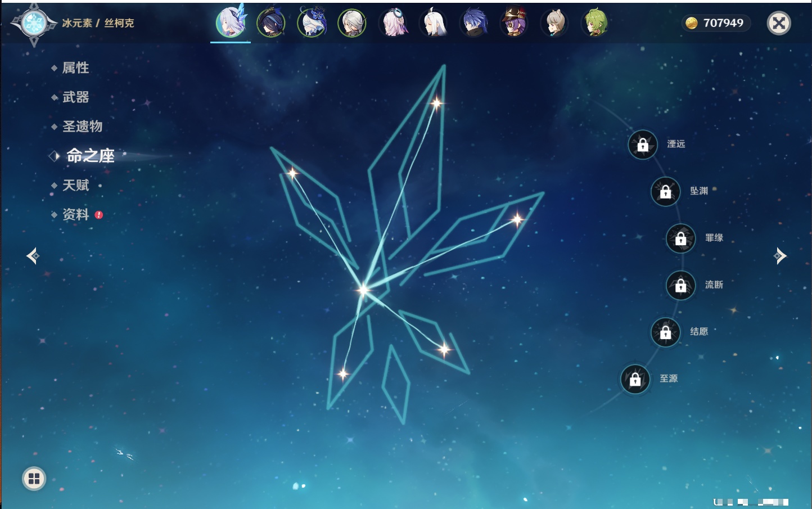Select the cat-eared beige-haired character avatar

555,23
